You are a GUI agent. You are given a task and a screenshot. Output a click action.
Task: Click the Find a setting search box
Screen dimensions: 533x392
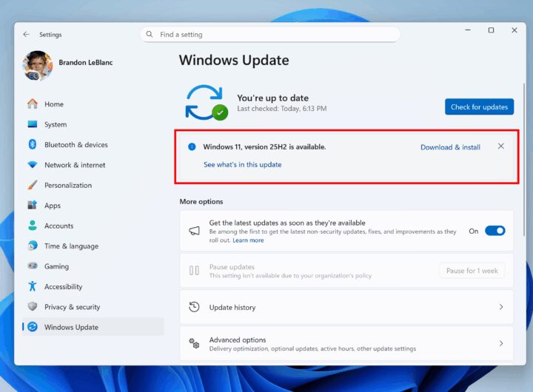(270, 34)
